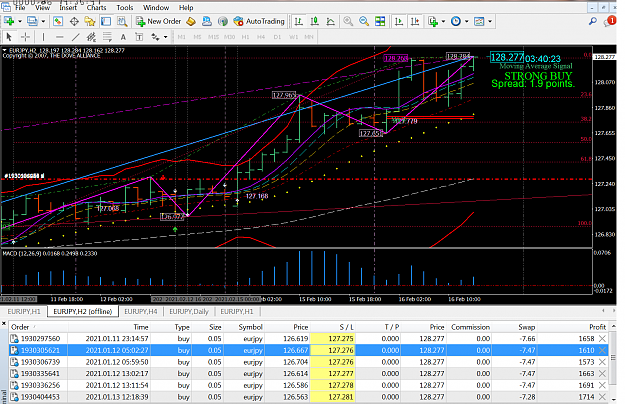Select the text label tool

[139, 37]
